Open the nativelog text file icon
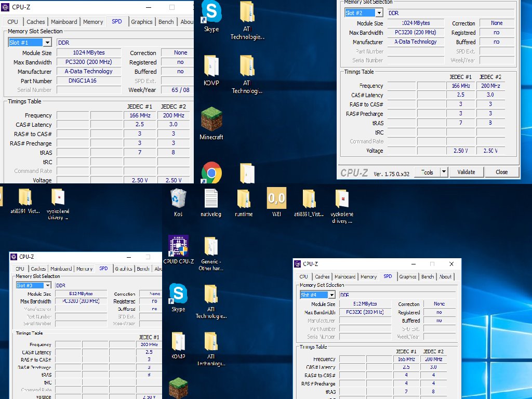Image resolution: width=532 pixels, height=399 pixels. pos(211,198)
